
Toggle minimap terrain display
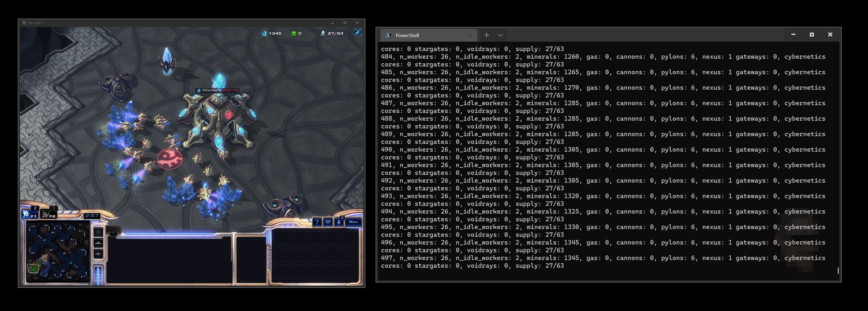(x=98, y=243)
